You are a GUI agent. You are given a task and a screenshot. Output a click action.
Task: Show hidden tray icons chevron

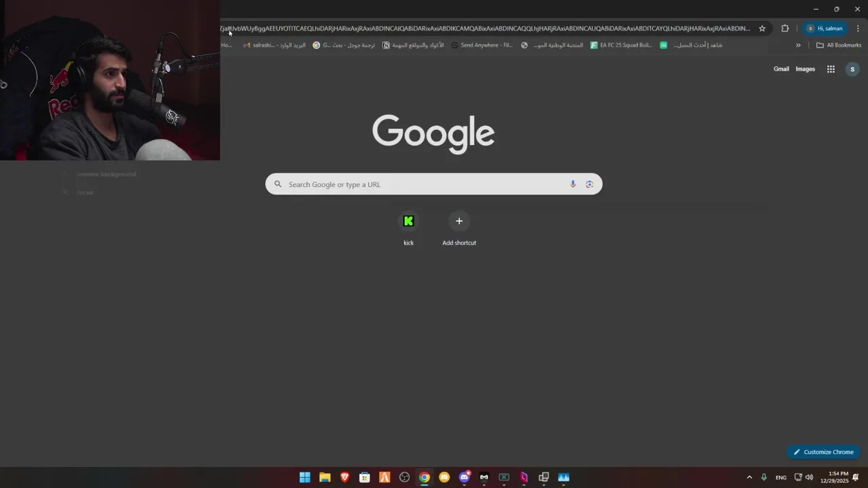point(749,477)
